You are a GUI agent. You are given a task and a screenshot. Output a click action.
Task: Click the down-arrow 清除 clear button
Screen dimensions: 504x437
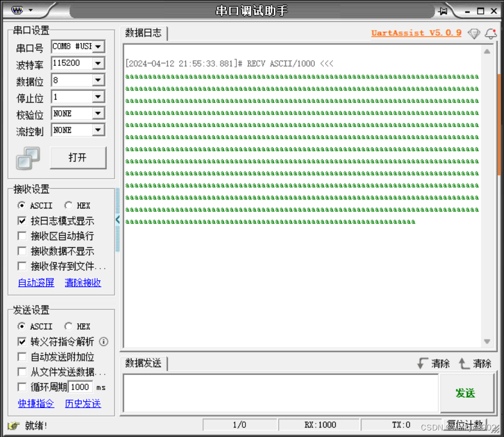click(433, 363)
